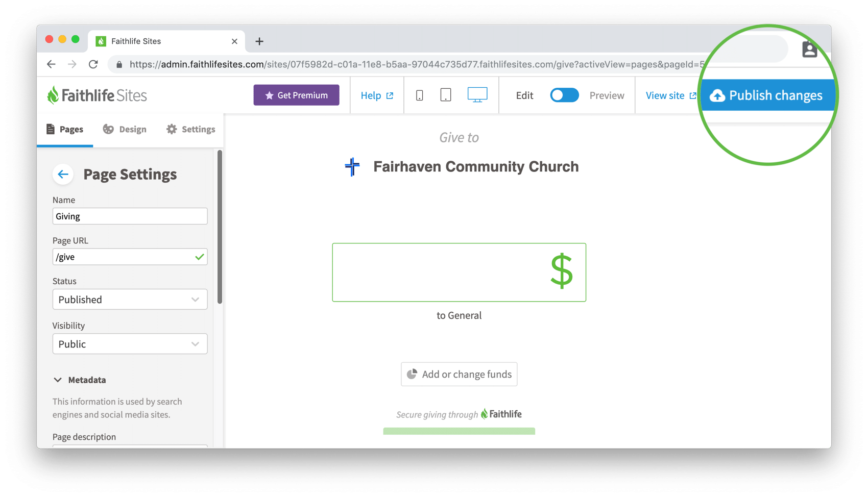This screenshot has width=868, height=497.
Task: Click the sidebar vertical scrollbar
Action: click(x=220, y=227)
